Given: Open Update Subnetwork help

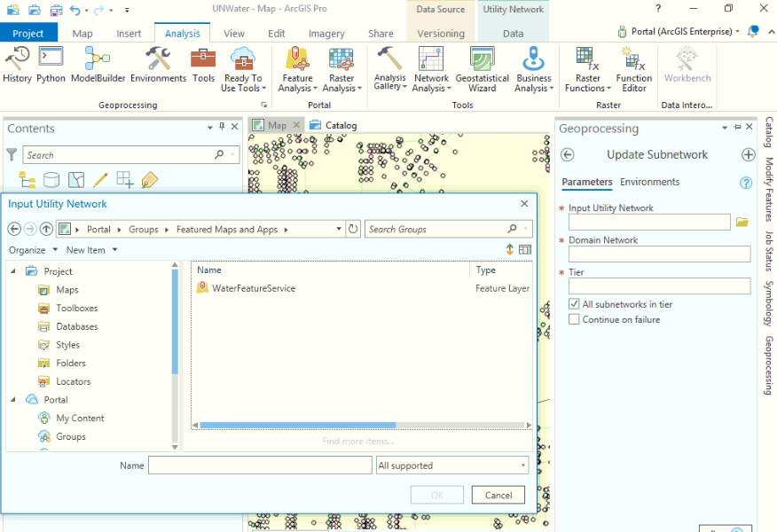Looking at the screenshot, I should pos(746,183).
